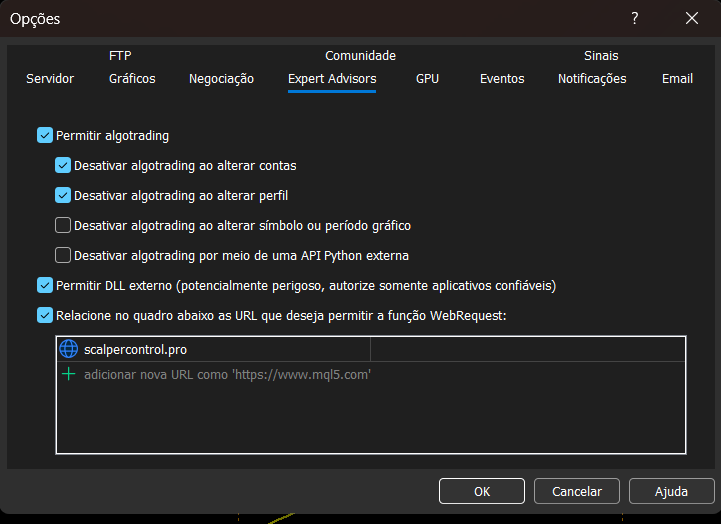The image size is (721, 524).
Task: Open the Gráficos tab
Action: pyautogui.click(x=132, y=79)
